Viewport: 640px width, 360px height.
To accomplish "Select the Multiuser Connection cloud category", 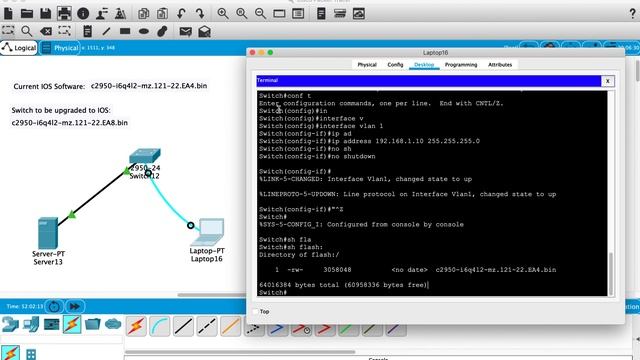I will (x=113, y=324).
